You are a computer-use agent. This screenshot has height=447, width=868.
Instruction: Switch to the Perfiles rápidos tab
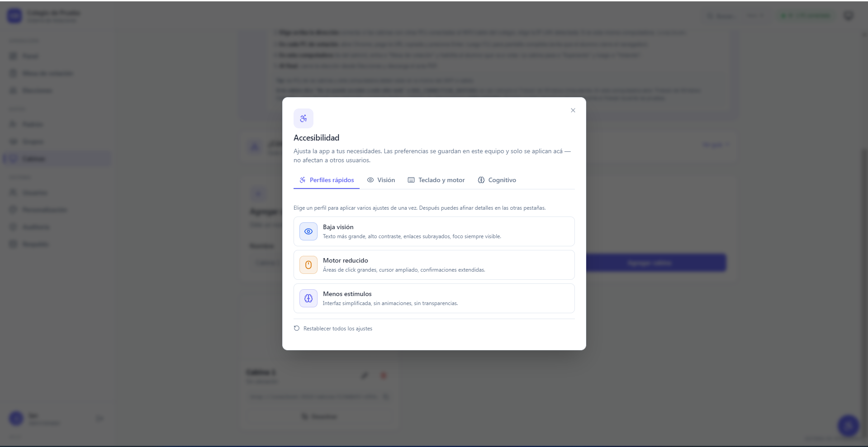tap(327, 180)
